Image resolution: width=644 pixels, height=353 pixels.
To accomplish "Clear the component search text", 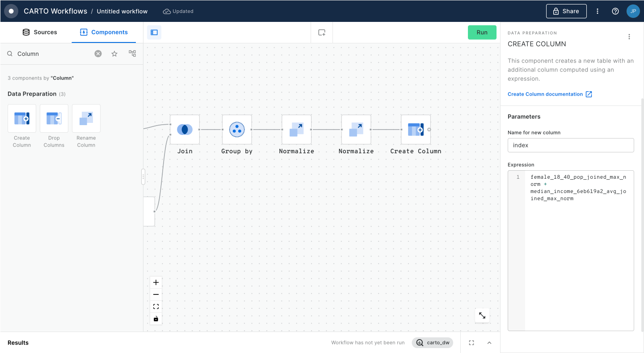I will coord(98,54).
